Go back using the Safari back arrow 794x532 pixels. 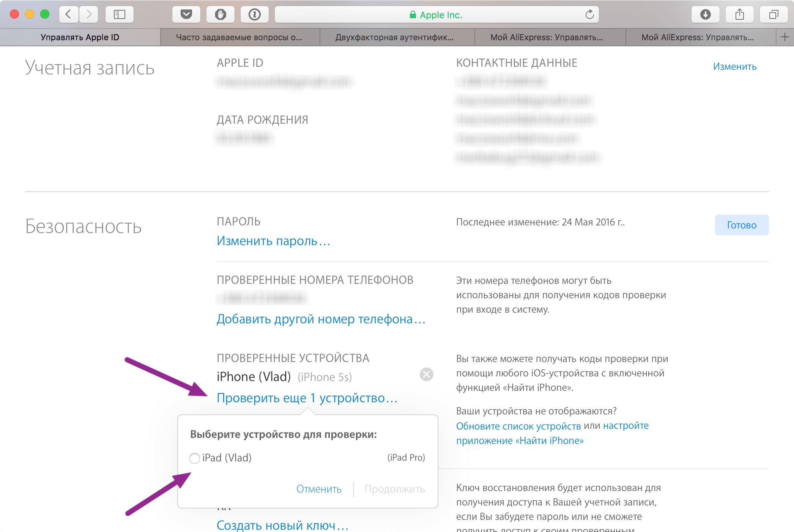coord(69,14)
